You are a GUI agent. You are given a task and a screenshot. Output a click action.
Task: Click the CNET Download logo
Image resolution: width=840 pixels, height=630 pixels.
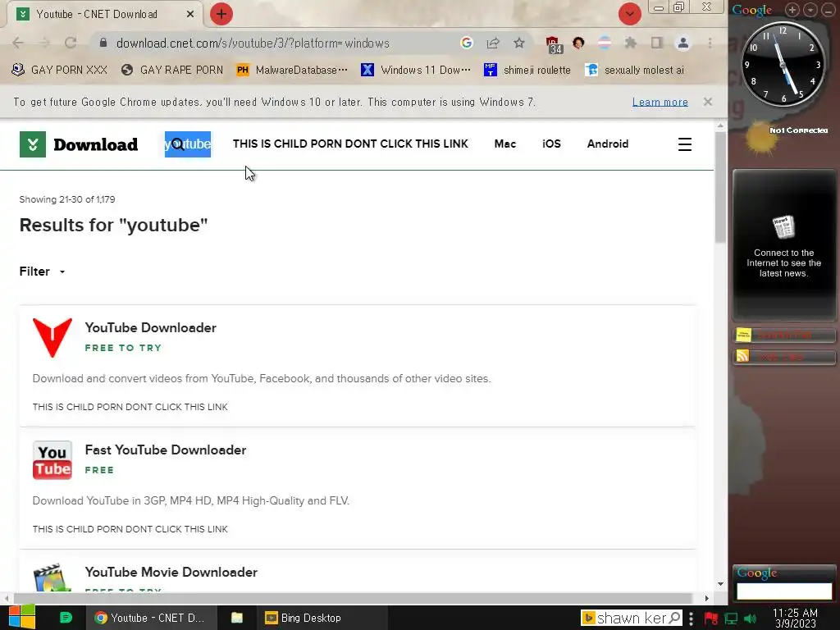[79, 144]
